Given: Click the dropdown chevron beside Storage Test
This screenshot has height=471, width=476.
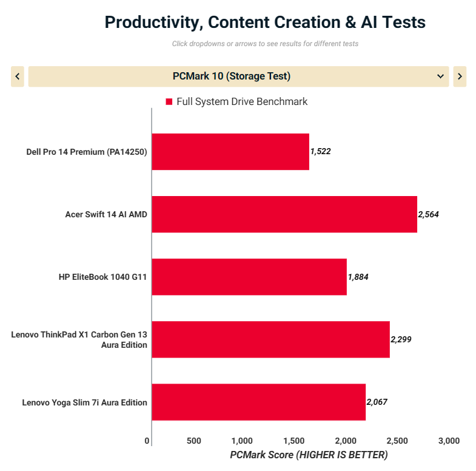Looking at the screenshot, I should (441, 76).
